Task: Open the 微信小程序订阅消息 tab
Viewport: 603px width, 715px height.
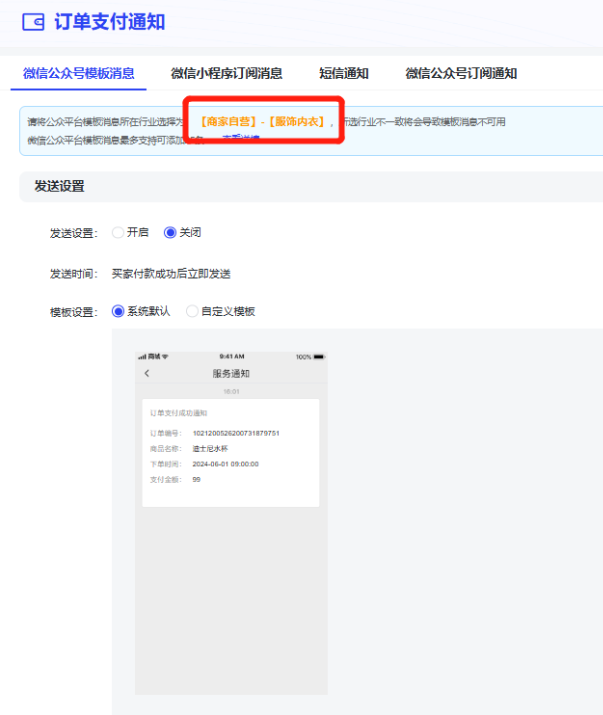Action: point(226,73)
